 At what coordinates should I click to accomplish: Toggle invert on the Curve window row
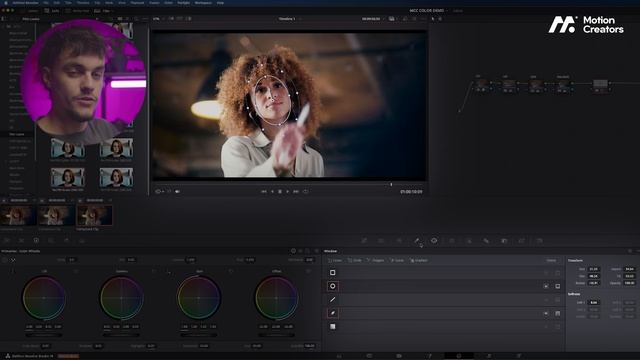pos(546,313)
